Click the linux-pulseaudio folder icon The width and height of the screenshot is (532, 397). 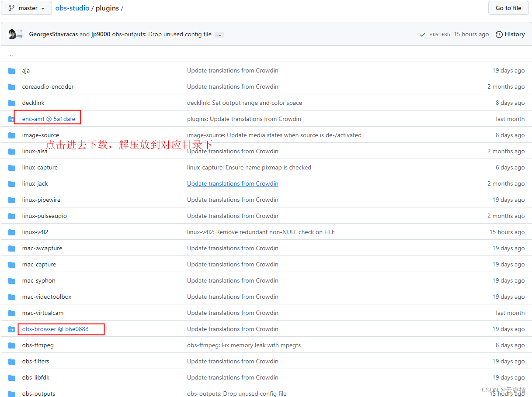click(x=12, y=216)
